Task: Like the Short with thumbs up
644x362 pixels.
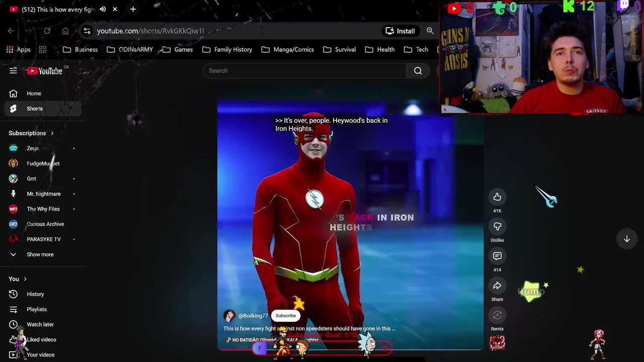Action: click(497, 197)
